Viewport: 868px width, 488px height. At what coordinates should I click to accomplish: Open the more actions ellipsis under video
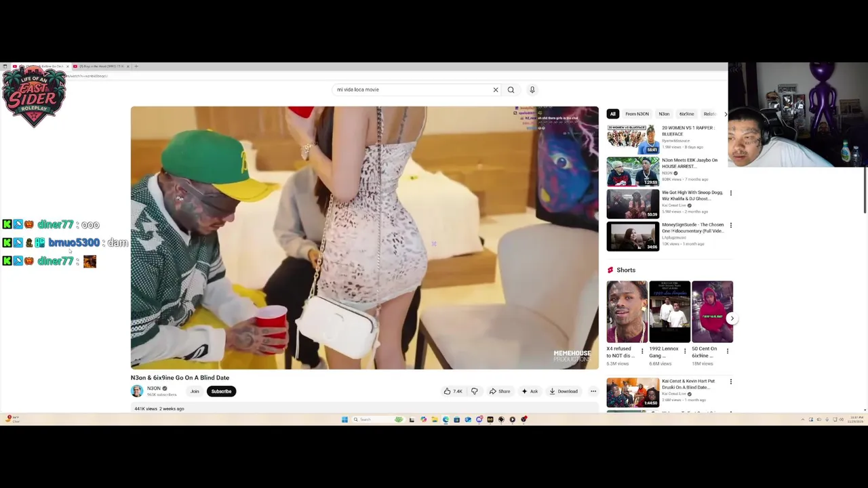593,391
